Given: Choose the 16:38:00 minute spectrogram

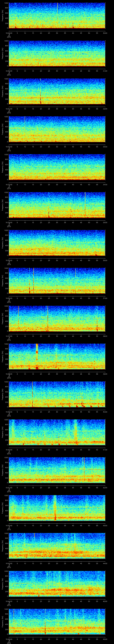Looking at the screenshot, I should point(57,357).
